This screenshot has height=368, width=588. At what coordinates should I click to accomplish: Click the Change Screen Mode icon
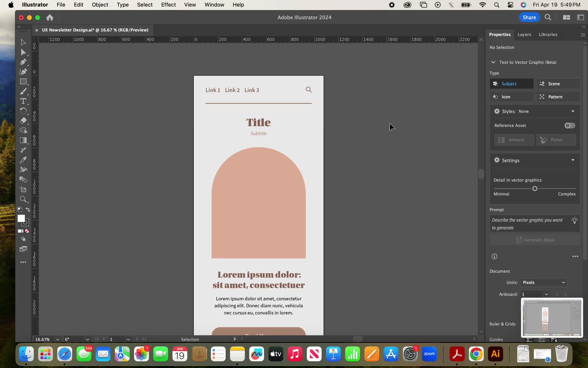click(x=23, y=249)
